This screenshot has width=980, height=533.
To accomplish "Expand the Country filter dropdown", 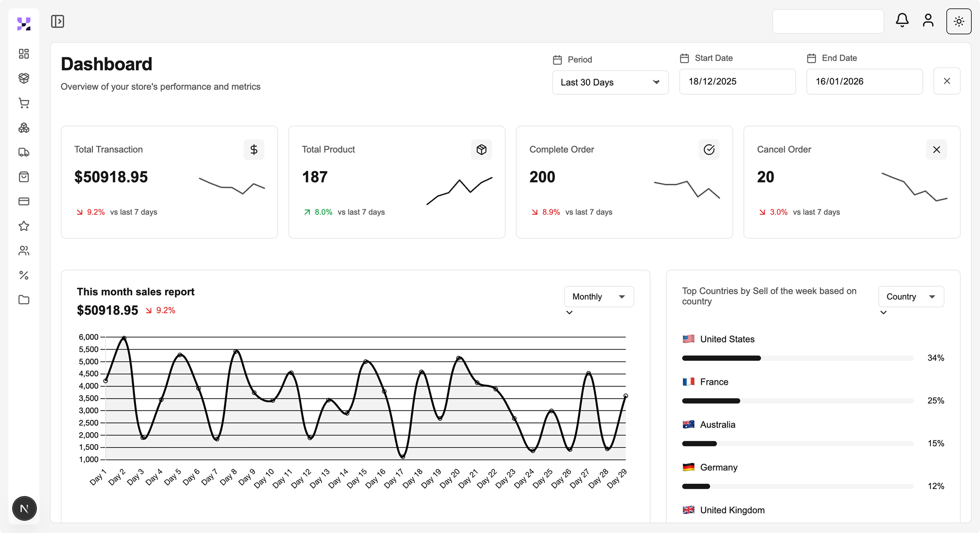I will [x=911, y=297].
